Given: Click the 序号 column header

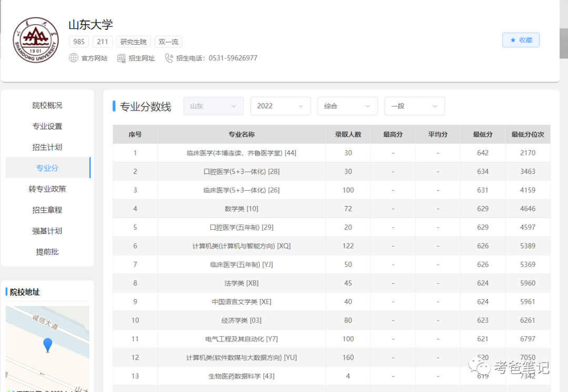Looking at the screenshot, I should click(x=135, y=135).
